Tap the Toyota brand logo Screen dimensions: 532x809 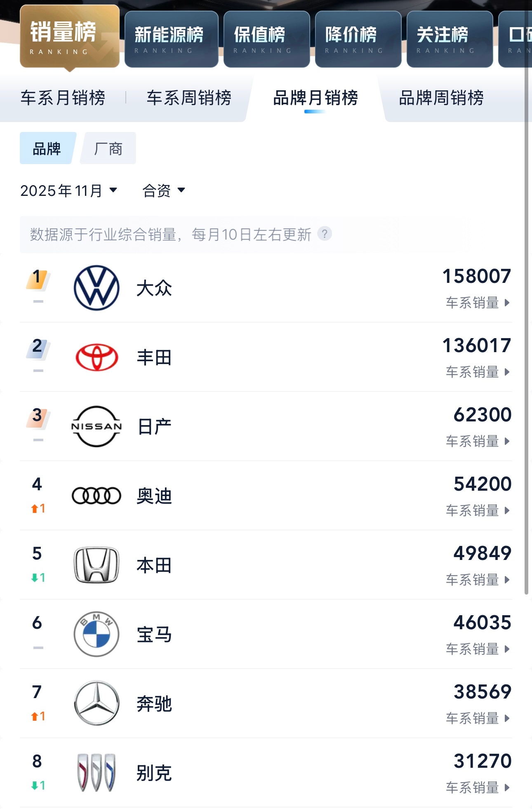pos(97,357)
